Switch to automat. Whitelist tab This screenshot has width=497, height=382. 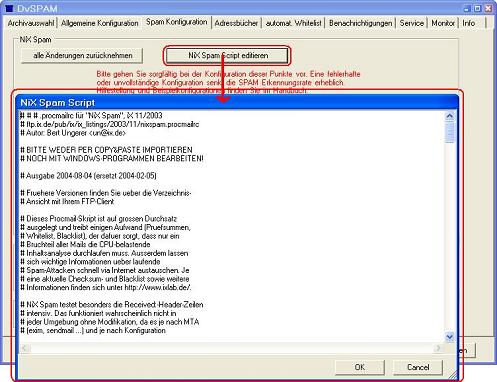click(x=294, y=23)
